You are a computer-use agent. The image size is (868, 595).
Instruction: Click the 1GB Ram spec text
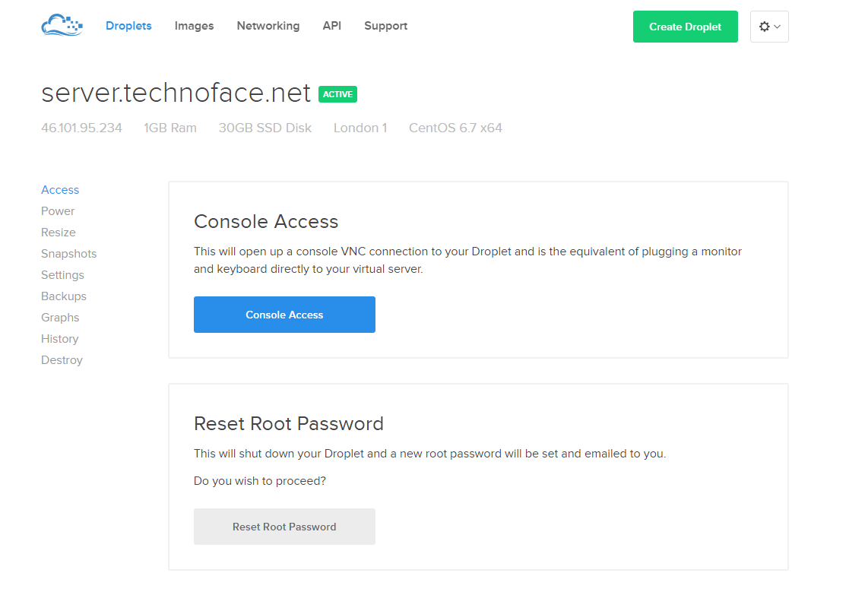point(170,128)
